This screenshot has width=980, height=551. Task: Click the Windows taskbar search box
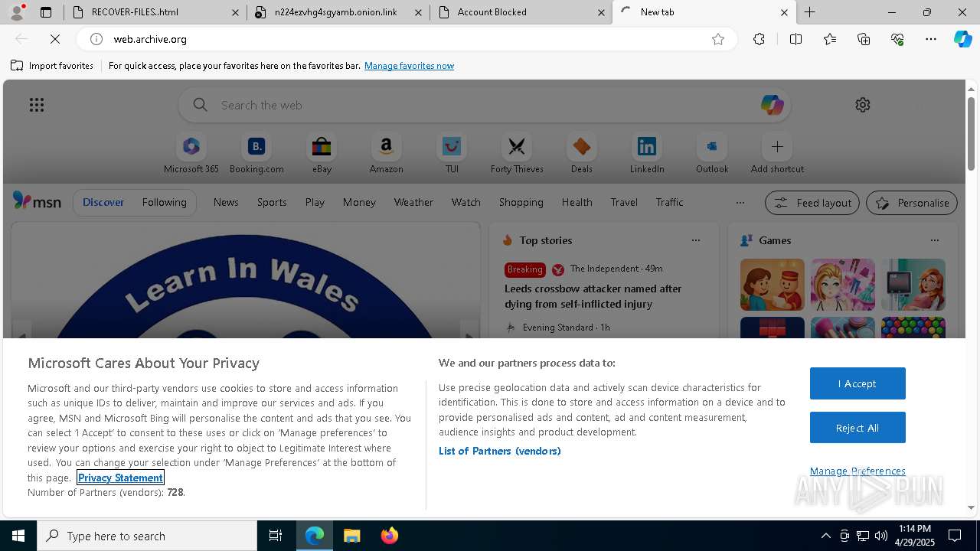coord(147,536)
